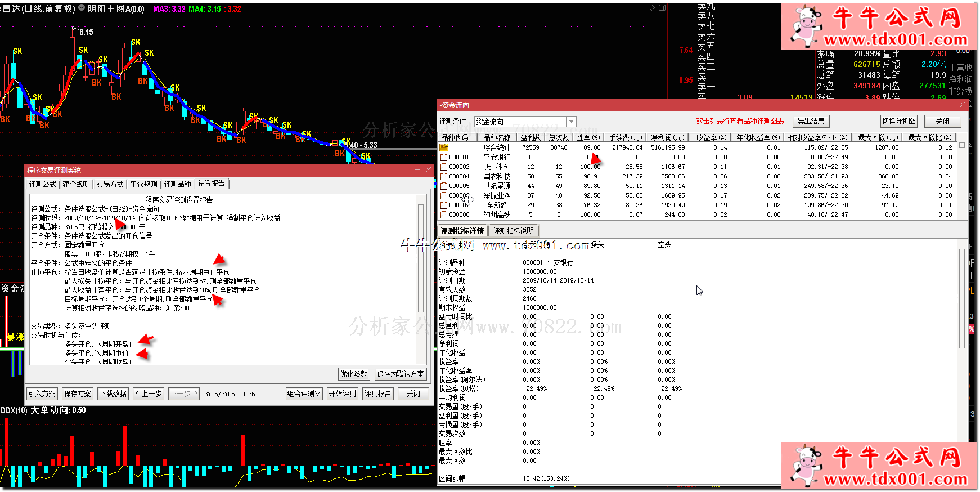
Task: Open the 评测指标说明 tab
Action: 514,231
